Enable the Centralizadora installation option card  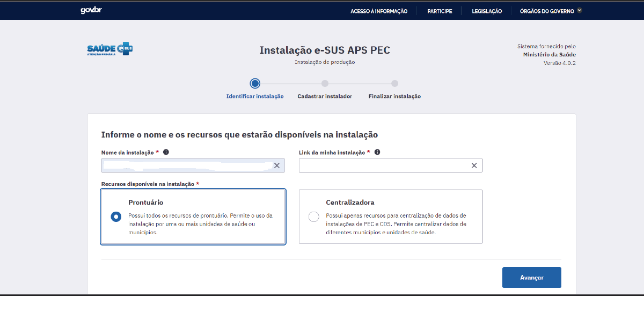pyautogui.click(x=391, y=216)
